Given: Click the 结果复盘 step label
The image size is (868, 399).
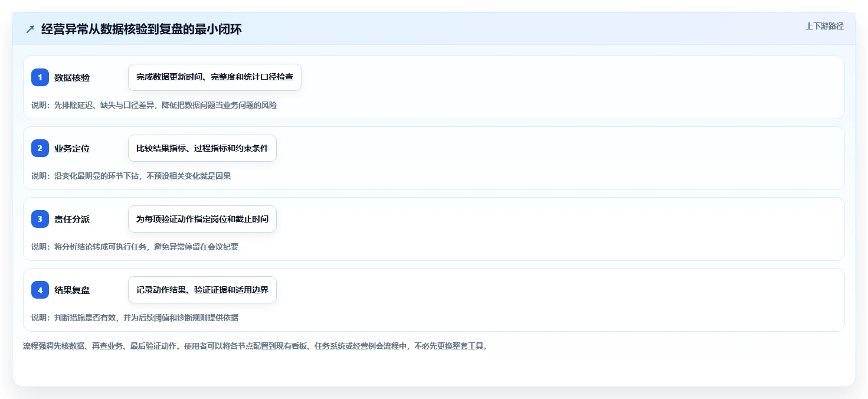Looking at the screenshot, I should coord(72,290).
